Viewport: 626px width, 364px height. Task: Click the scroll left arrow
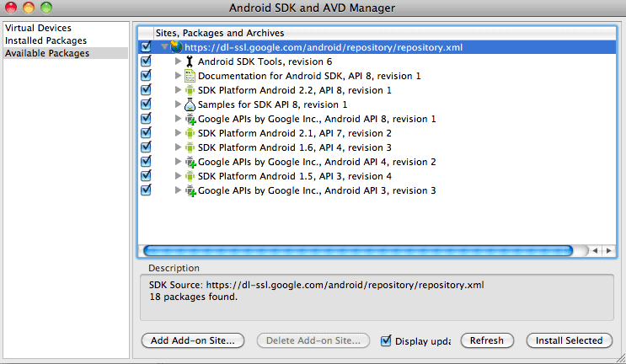(596, 250)
